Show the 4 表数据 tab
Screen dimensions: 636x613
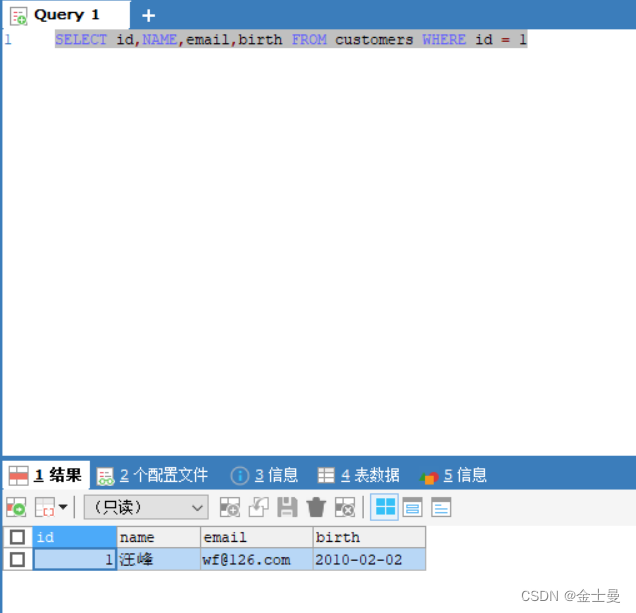[359, 475]
